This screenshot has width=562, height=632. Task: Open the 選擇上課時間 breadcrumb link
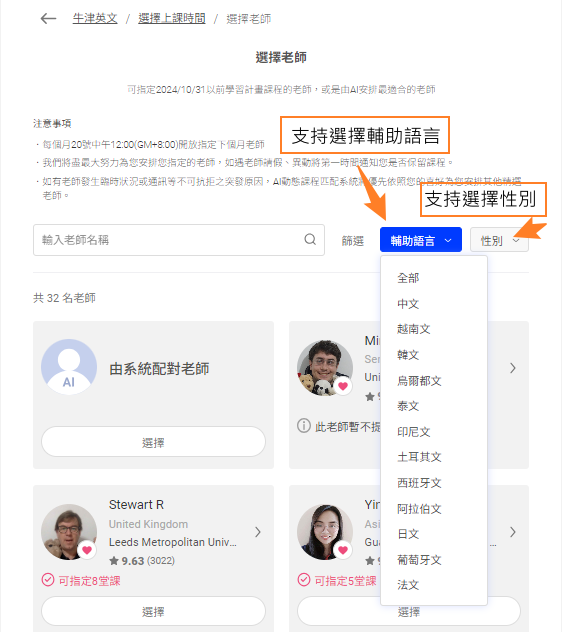(172, 19)
